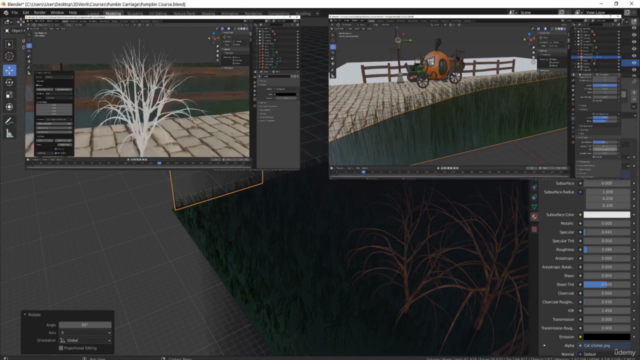Switch to the UV Editing workspace tab
The image size is (640, 360).
tap(158, 13)
